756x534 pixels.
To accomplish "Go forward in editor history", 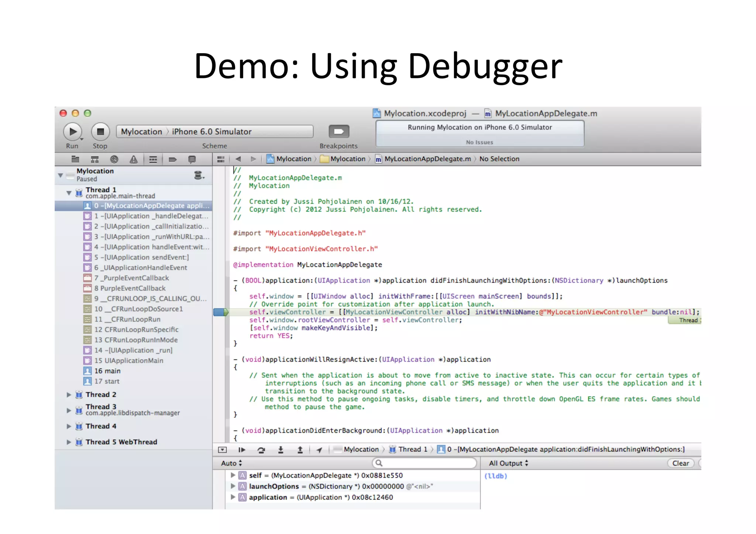I will pos(253,159).
